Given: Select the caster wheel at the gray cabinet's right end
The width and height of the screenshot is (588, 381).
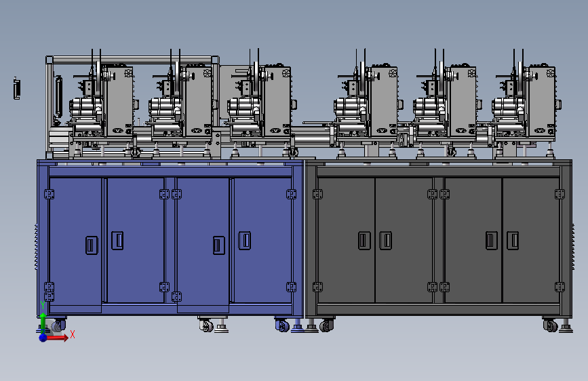Looking at the screenshot, I should [550, 325].
